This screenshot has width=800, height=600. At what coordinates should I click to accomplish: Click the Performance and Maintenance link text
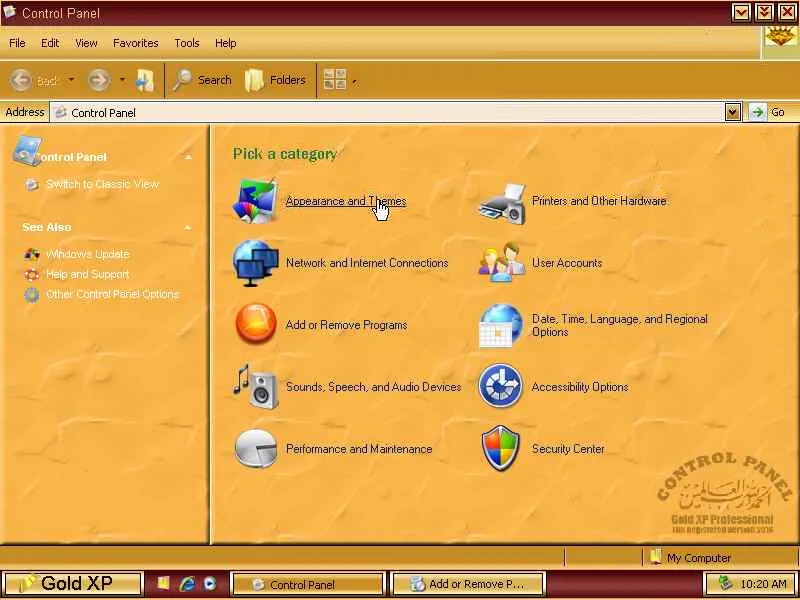click(359, 449)
